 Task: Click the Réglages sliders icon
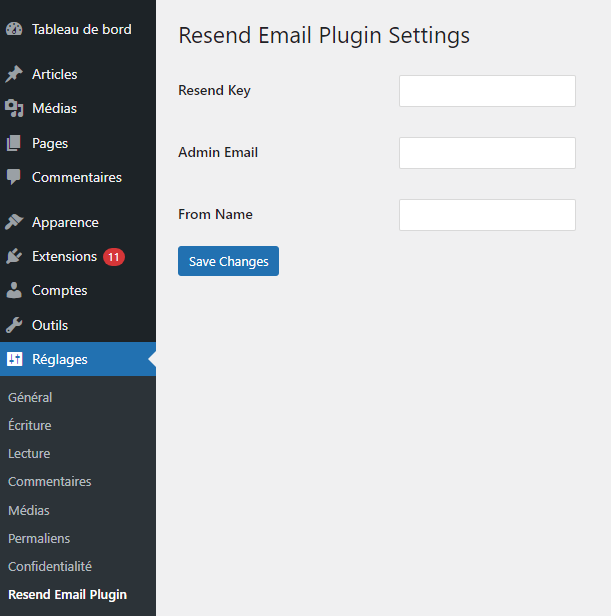pyautogui.click(x=15, y=359)
